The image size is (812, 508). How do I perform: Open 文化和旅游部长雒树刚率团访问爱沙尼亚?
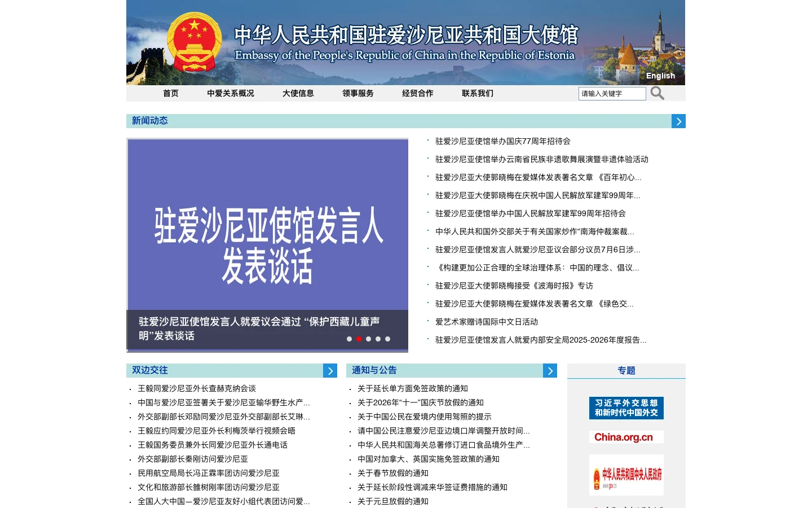click(209, 488)
